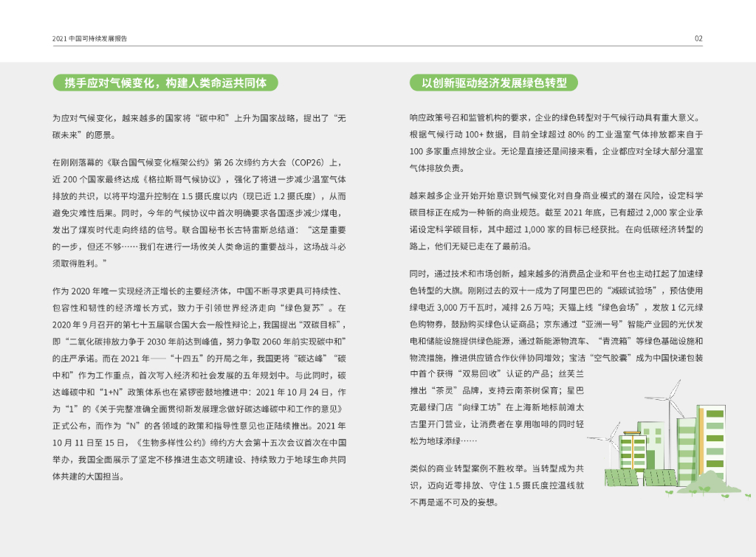This screenshot has height=557, width=756.
Task: Click the line mentioning "青流箱"
Action: [x=557, y=341]
